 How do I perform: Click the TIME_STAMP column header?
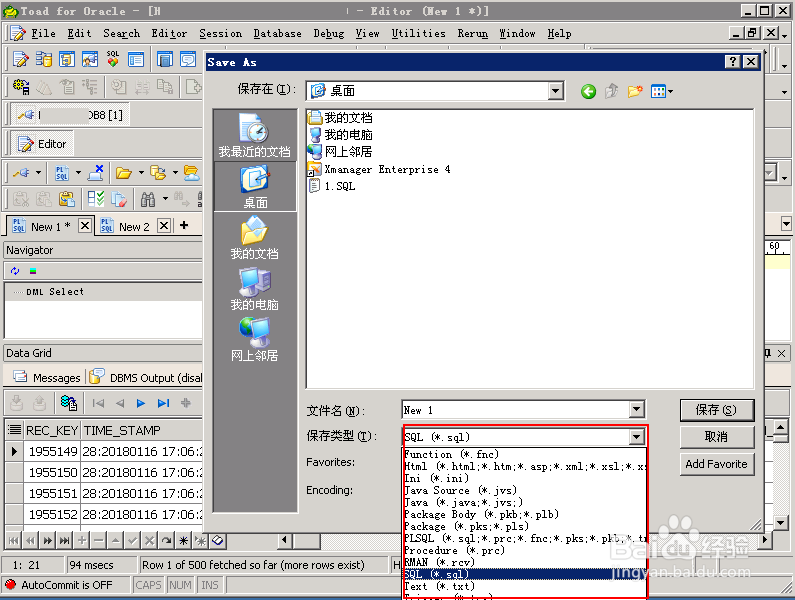[x=142, y=431]
